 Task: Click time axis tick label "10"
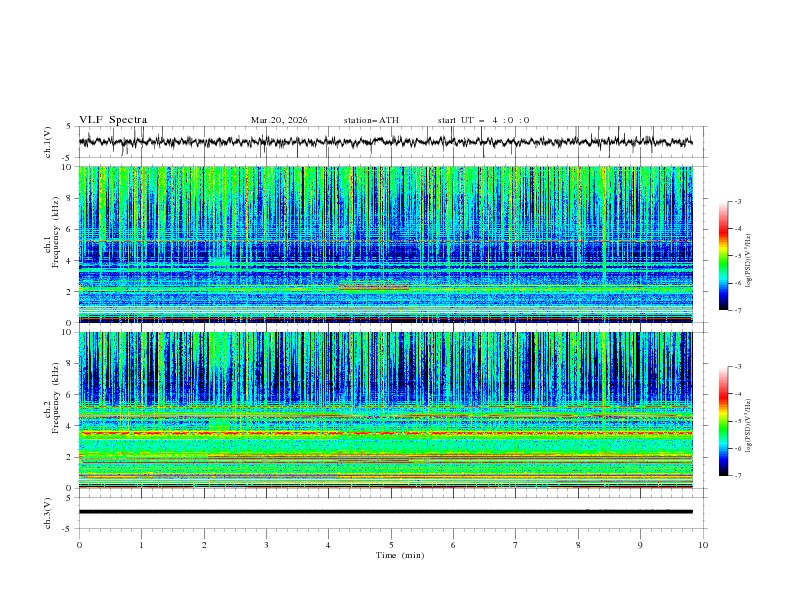pos(703,545)
